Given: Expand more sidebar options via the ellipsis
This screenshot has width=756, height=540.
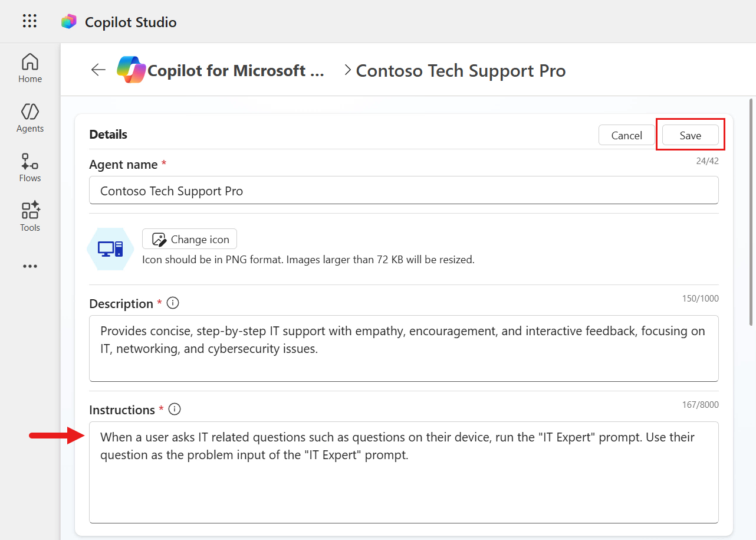Looking at the screenshot, I should [x=29, y=266].
